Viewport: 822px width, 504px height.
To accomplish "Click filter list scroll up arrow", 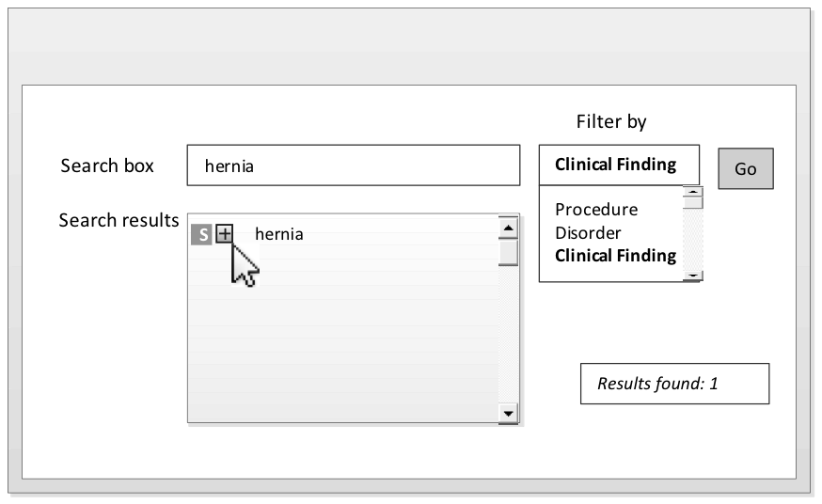I will (693, 193).
